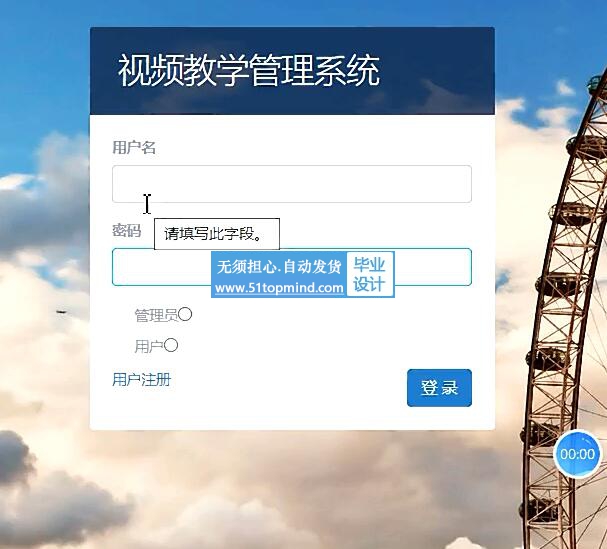The image size is (607, 549).
Task: Click the 00:00 recording timer circle
Action: (577, 454)
